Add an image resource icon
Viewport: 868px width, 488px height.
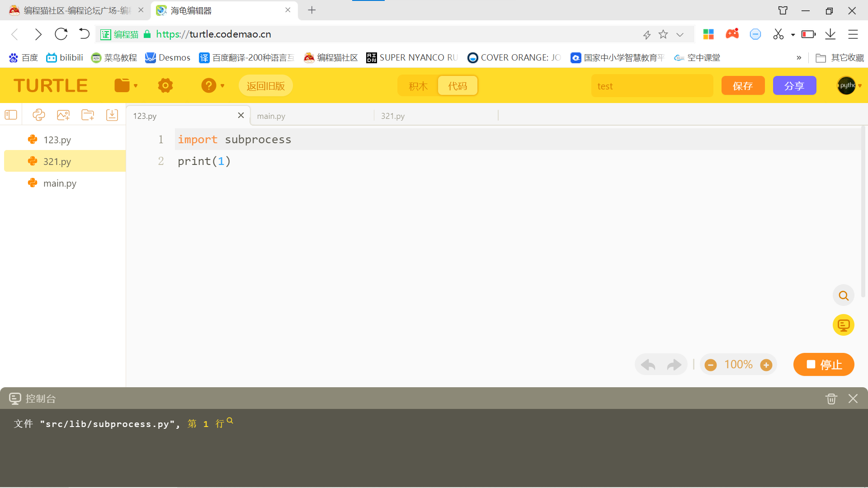click(63, 115)
